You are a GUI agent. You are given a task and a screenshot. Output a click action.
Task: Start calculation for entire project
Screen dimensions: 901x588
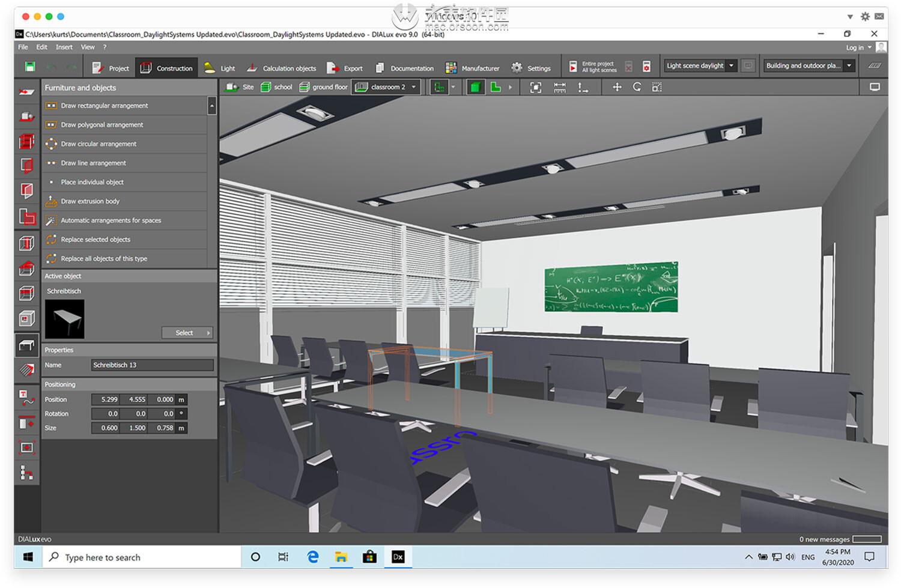(x=574, y=67)
